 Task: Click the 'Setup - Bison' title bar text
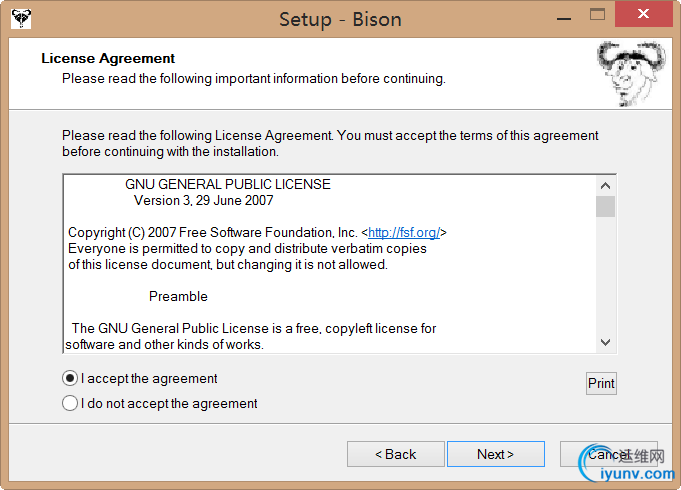coord(340,20)
